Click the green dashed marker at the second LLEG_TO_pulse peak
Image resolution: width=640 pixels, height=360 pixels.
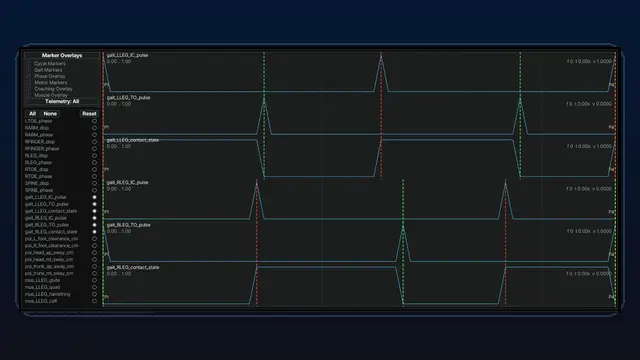(x=520, y=116)
